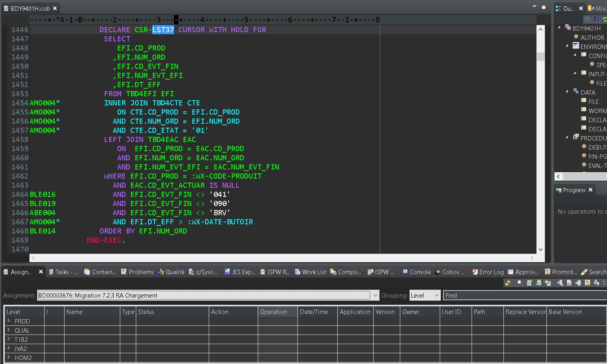
Task: Open the z/Syso... tab
Action: click(203, 272)
